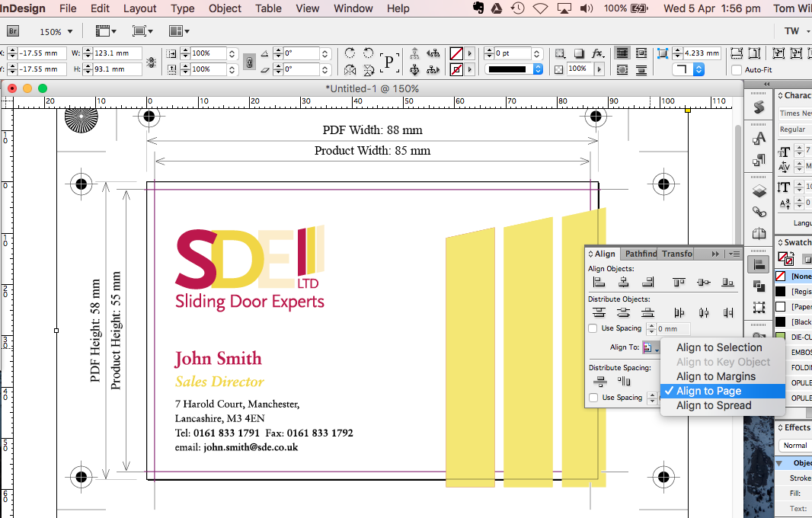Open the Layout menu
The height and width of the screenshot is (518, 812).
[139, 8]
